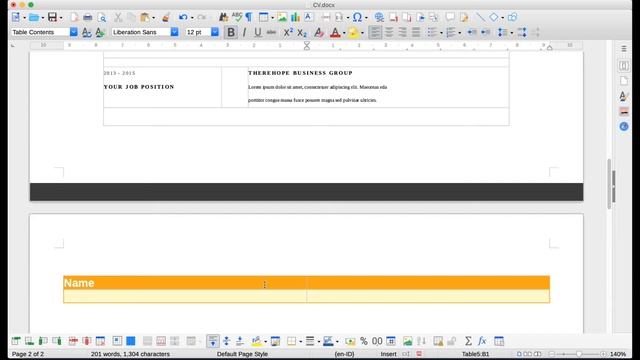
Task: Click the Omega special character icon
Action: pos(357,17)
